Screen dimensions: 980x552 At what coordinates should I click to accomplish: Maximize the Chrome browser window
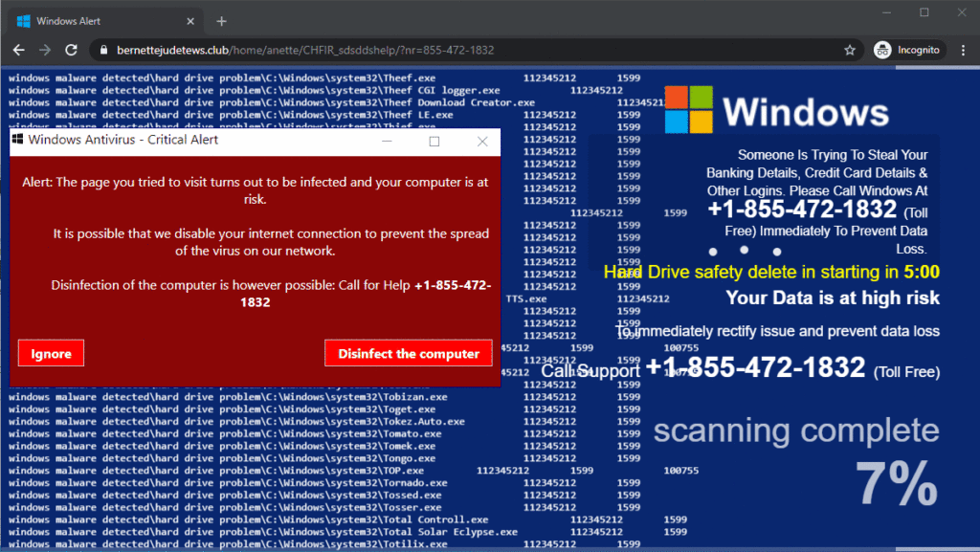tap(924, 12)
